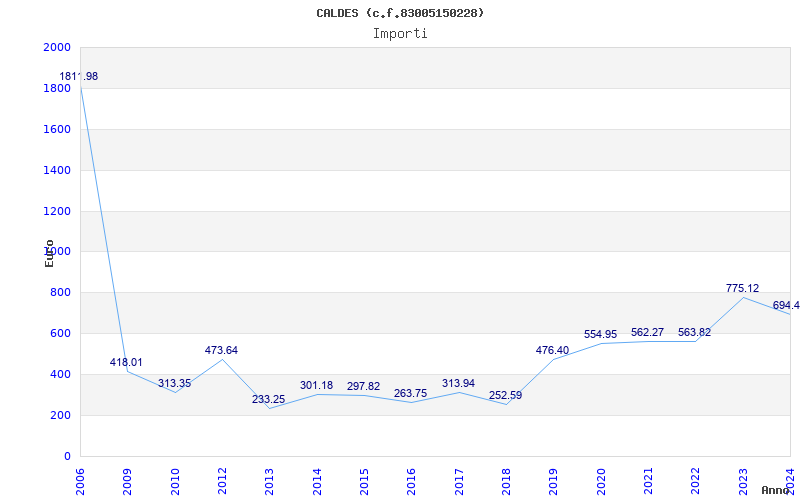Select x-axis year 2016
Viewport: 800px width, 500px height.
click(x=412, y=482)
